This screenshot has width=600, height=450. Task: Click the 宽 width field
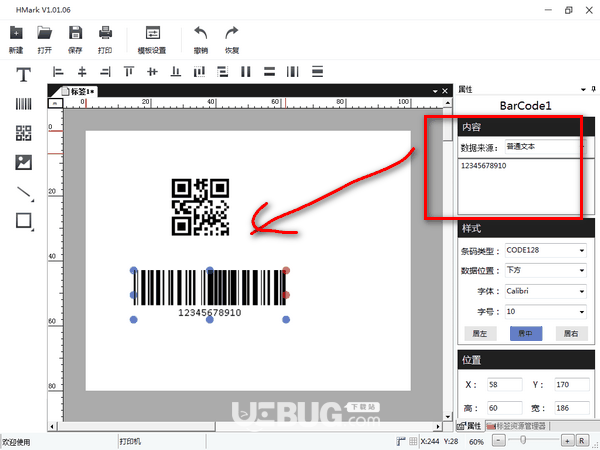tap(572, 408)
